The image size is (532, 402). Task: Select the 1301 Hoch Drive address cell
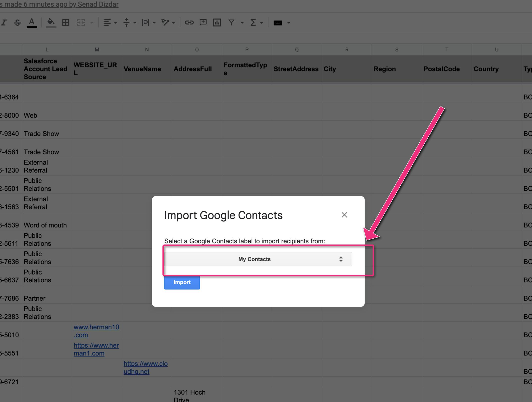coord(197,395)
